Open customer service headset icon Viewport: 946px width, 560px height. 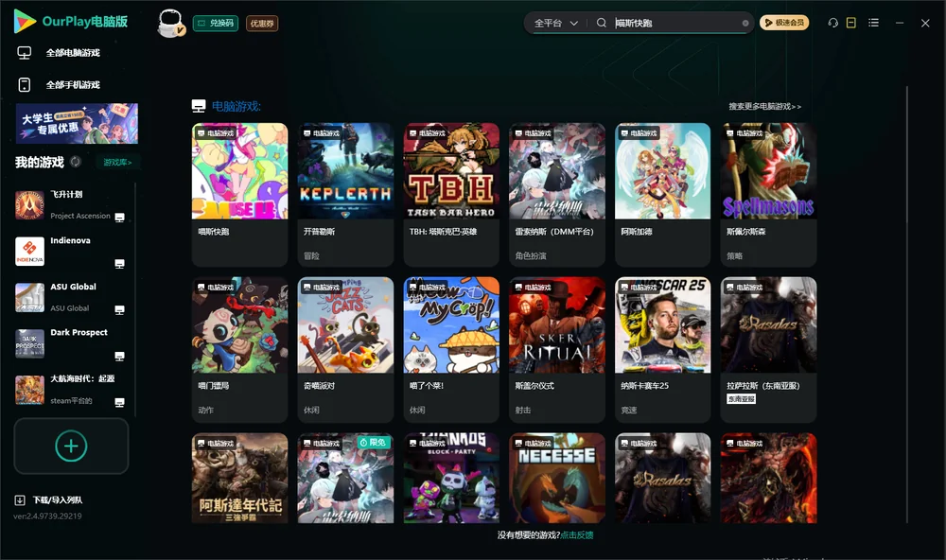pos(832,23)
